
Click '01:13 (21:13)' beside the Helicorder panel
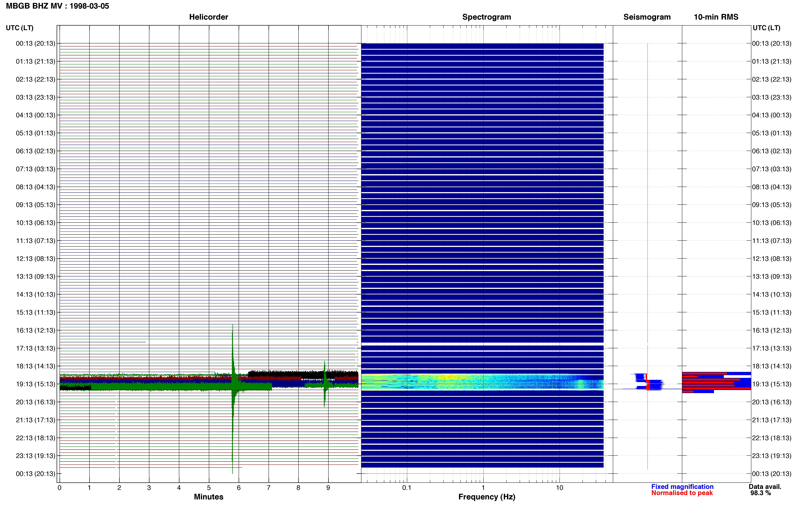pyautogui.click(x=36, y=61)
